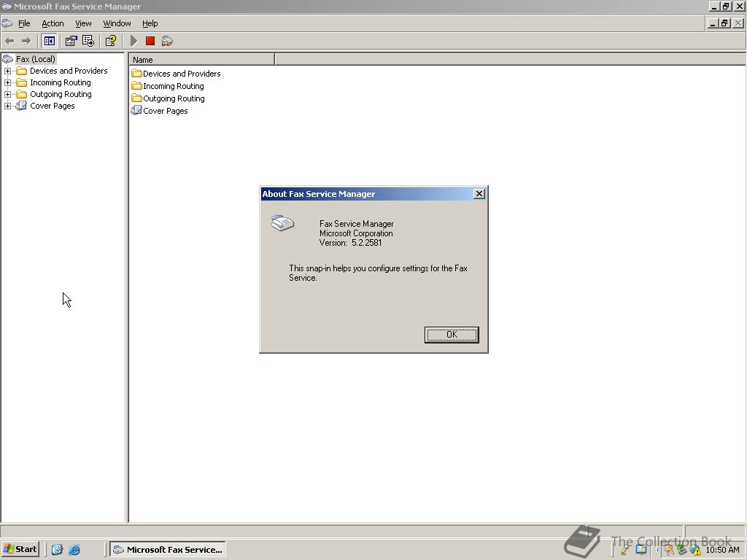Click the MMC console icon beside File menu
This screenshot has height=560, width=747.
click(x=7, y=23)
